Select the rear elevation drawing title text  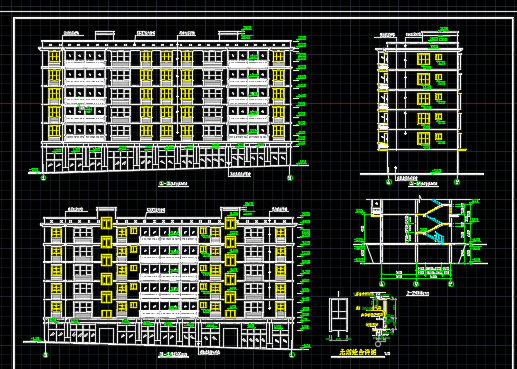pyautogui.click(x=173, y=355)
